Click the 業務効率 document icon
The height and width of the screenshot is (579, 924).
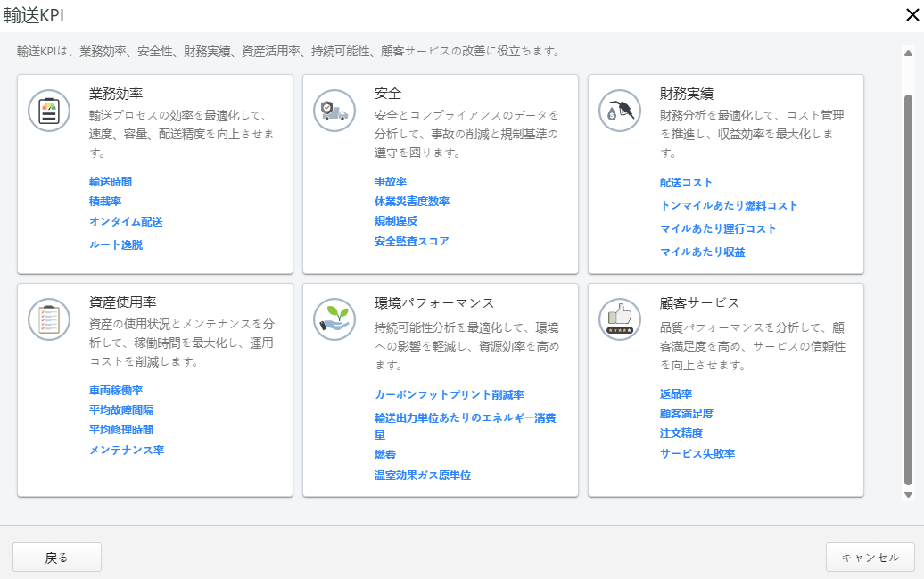(x=49, y=111)
